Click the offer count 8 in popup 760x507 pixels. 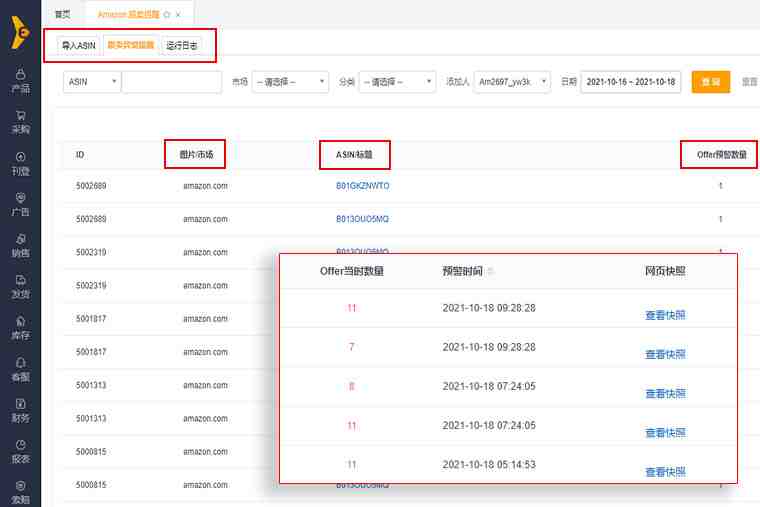click(x=351, y=386)
